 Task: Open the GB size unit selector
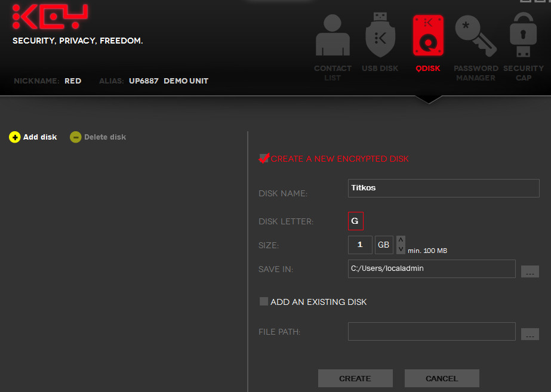pyautogui.click(x=383, y=245)
